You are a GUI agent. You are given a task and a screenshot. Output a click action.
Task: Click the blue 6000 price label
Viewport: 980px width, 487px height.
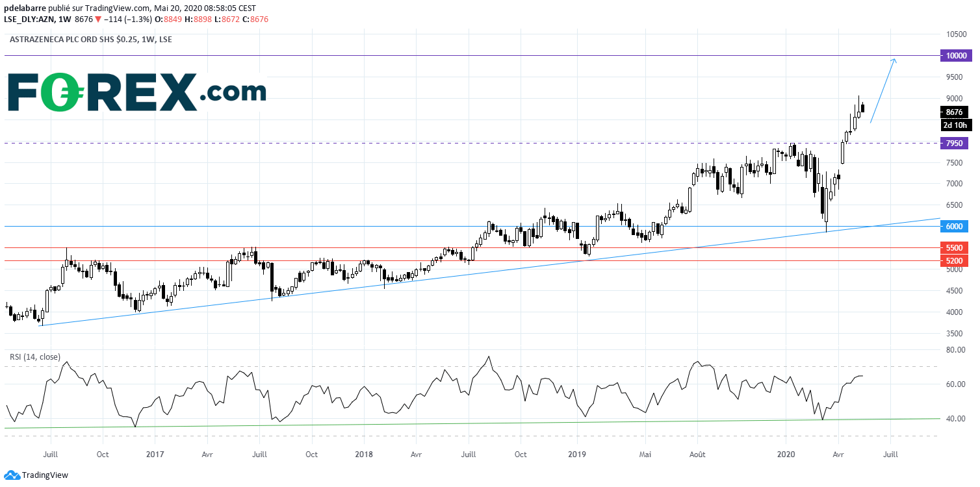click(955, 226)
